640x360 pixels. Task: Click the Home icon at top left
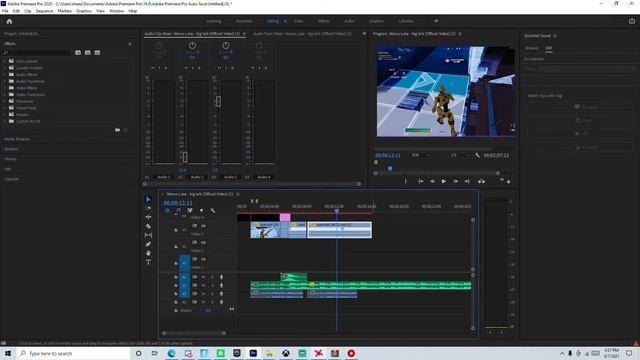[9, 21]
